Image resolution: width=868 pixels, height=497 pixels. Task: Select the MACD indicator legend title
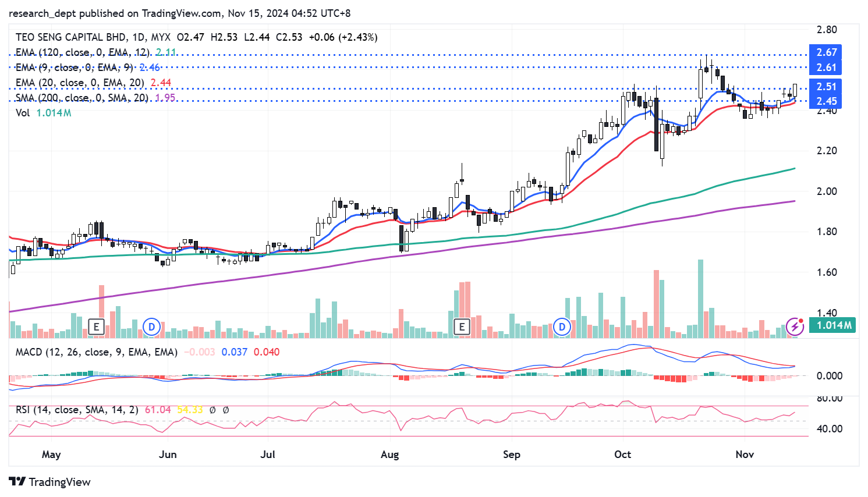click(96, 352)
